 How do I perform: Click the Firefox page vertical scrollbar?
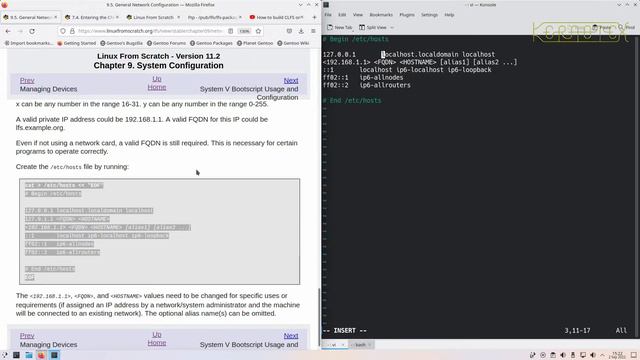(319, 318)
